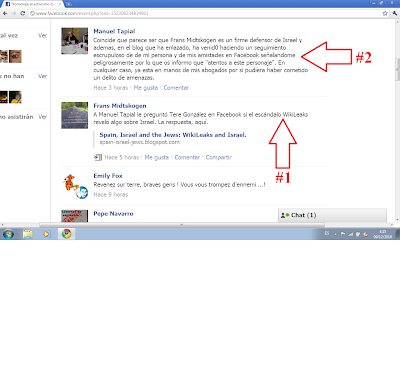400x387 pixels.
Task: Click the browser forward arrow
Action: 14,13
